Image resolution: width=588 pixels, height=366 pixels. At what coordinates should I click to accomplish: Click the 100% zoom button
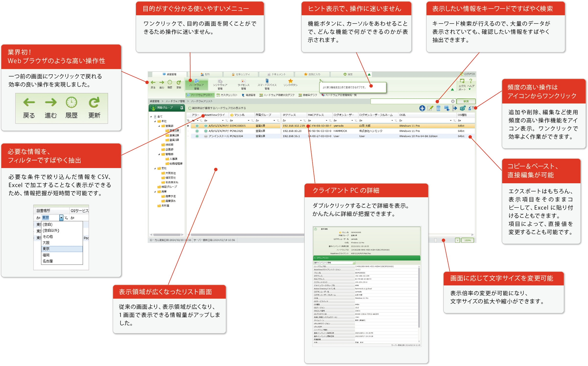pyautogui.click(x=467, y=240)
